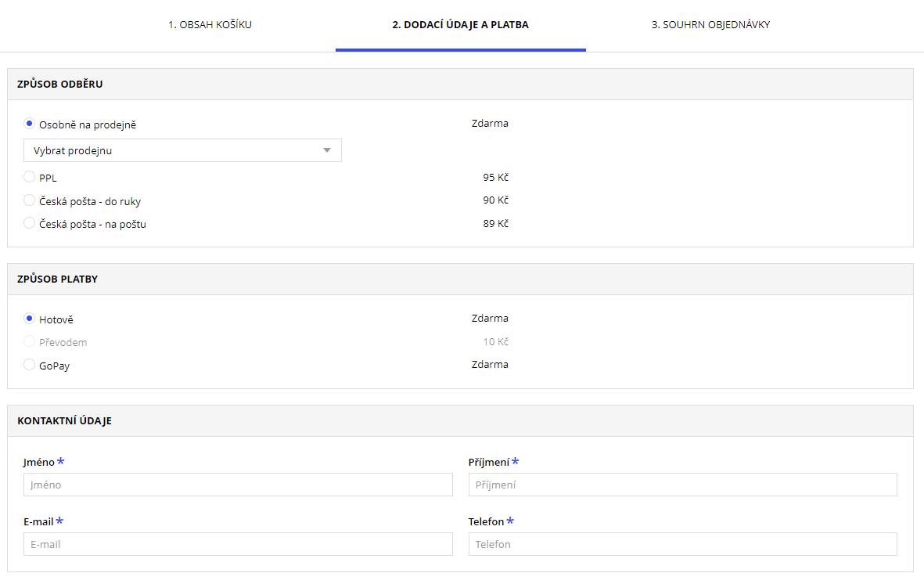Select 'Osobně na prodejně' pickup option
The height and width of the screenshot is (584, 924).
pos(30,124)
